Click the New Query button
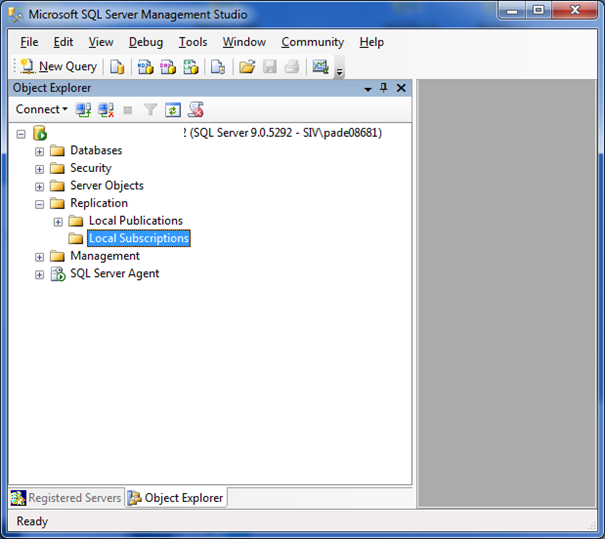This screenshot has height=539, width=605. click(58, 66)
